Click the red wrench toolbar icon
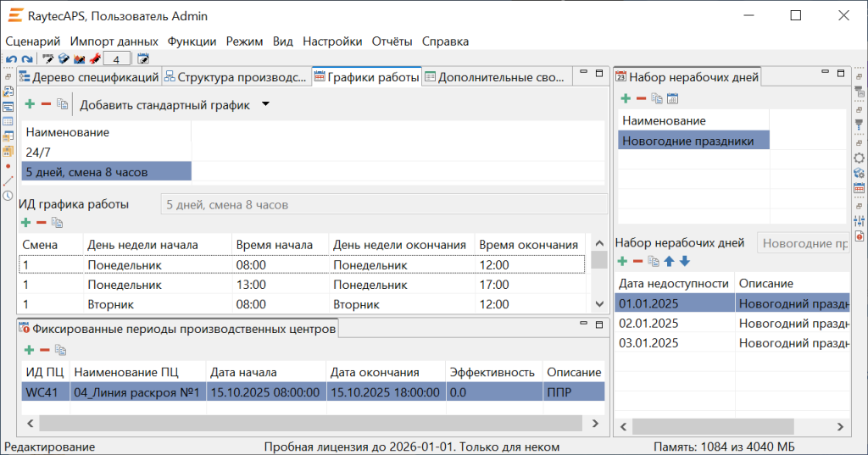Screen dimensions: 868x455 [95, 59]
